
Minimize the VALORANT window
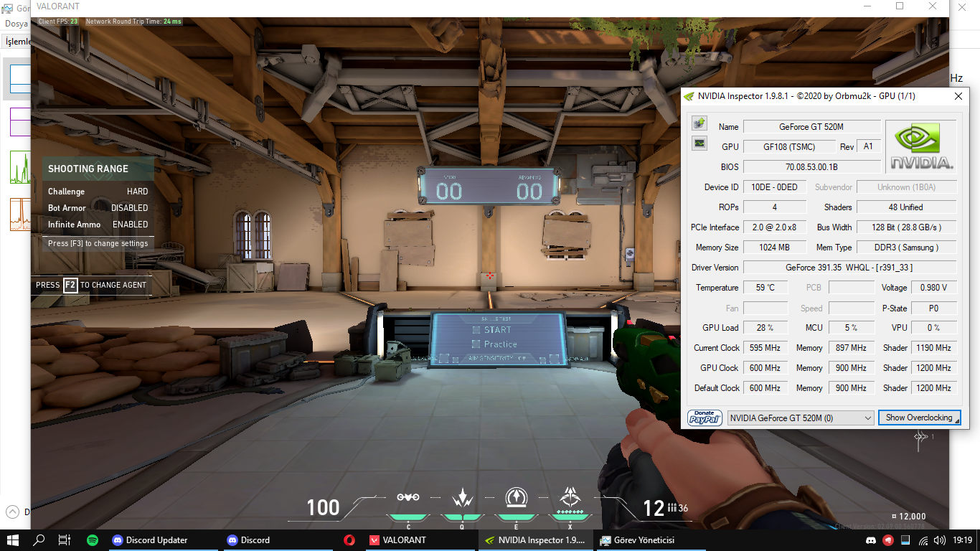[x=867, y=6]
